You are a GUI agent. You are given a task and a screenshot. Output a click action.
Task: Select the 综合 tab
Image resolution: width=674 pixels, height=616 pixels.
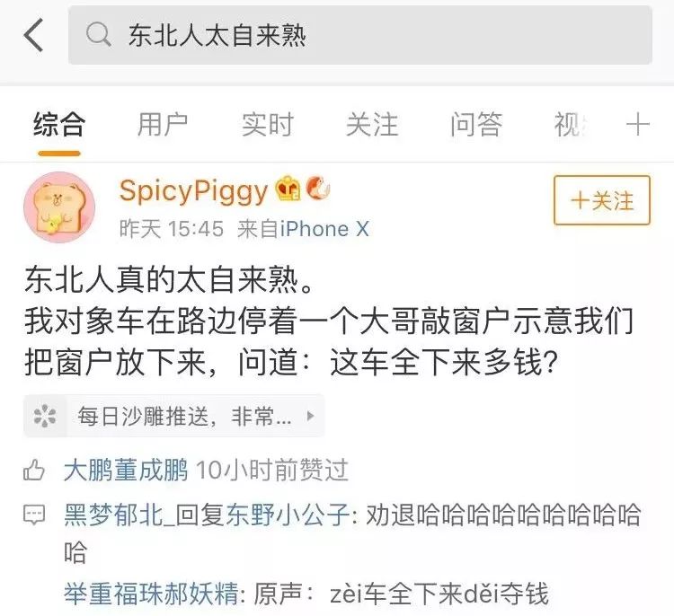[x=59, y=125]
